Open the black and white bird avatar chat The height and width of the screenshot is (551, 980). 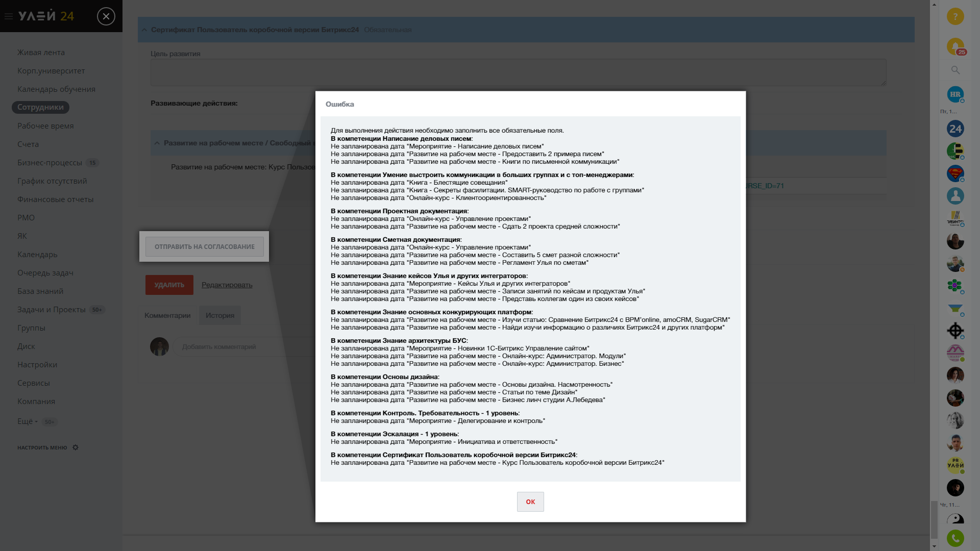pos(955,519)
